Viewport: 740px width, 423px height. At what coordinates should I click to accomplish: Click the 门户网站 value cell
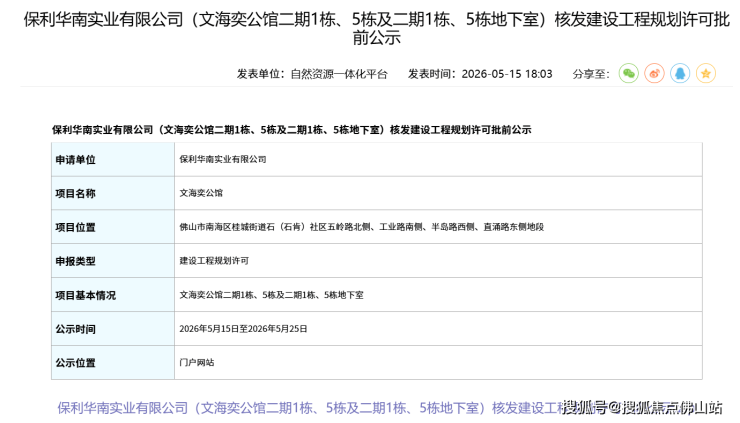[x=438, y=363]
